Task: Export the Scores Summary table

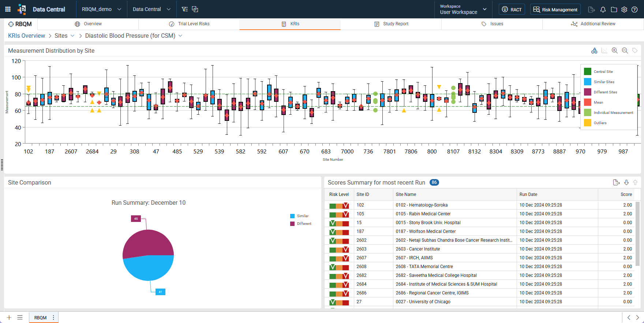Action: coord(616,182)
